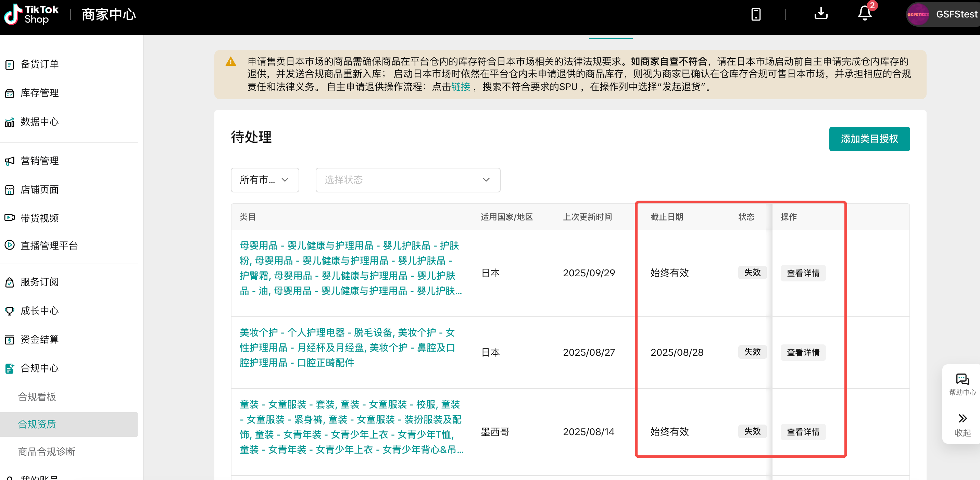The width and height of the screenshot is (980, 480).
Task: Open 直播管理平台 in the sidebar
Action: point(49,245)
